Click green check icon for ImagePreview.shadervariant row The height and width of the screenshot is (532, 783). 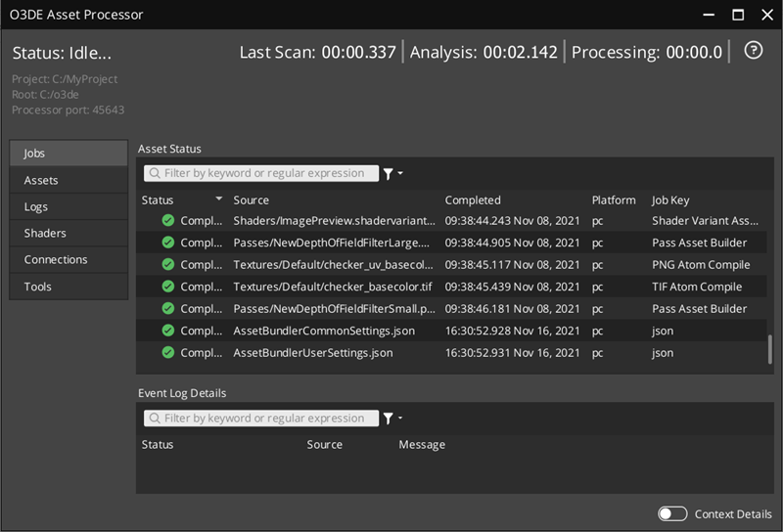tap(167, 220)
